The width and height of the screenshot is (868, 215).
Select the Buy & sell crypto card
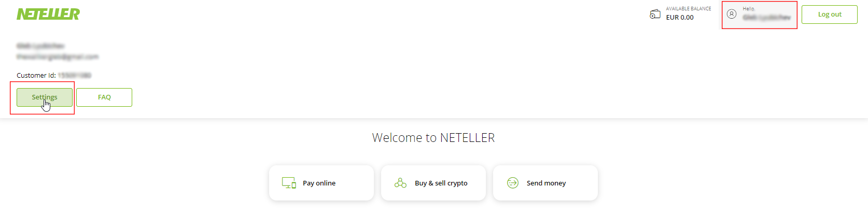point(433,183)
